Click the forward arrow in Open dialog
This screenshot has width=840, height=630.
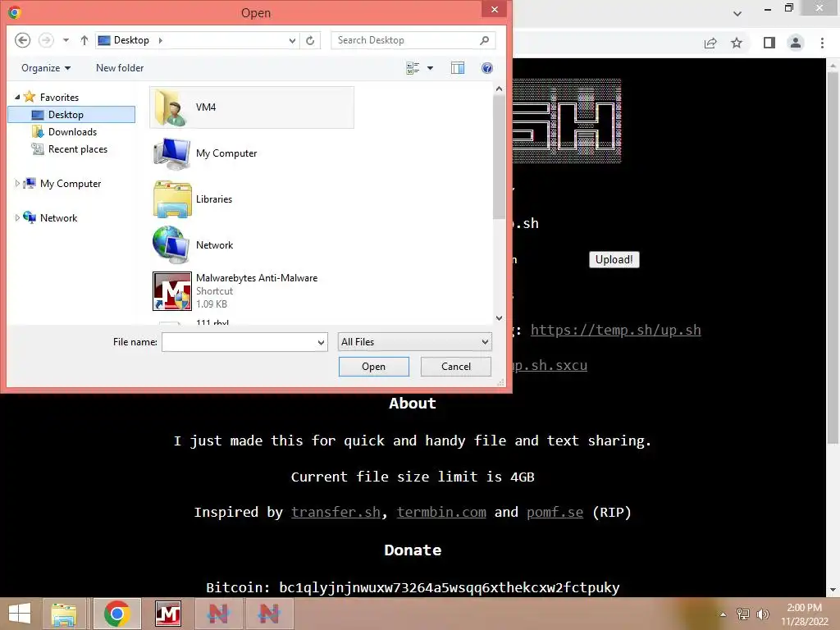[x=46, y=40]
